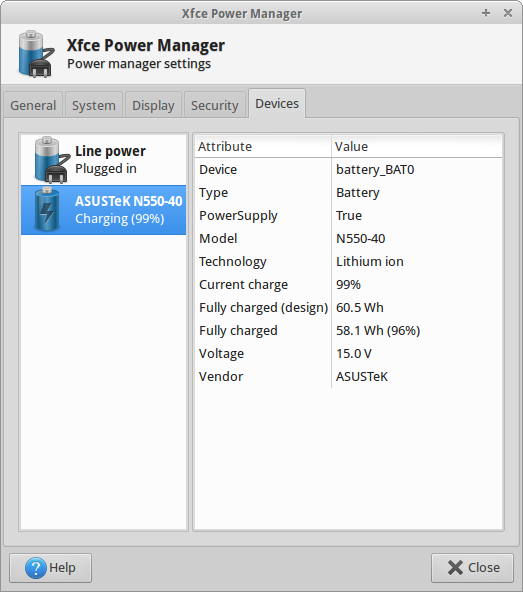
Task: Select the Type attribute label
Action: click(x=213, y=193)
